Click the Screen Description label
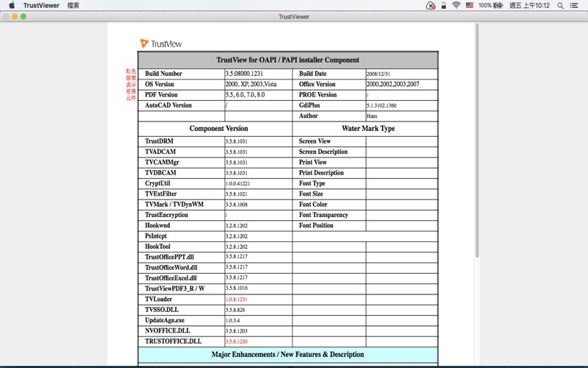 pyautogui.click(x=323, y=152)
